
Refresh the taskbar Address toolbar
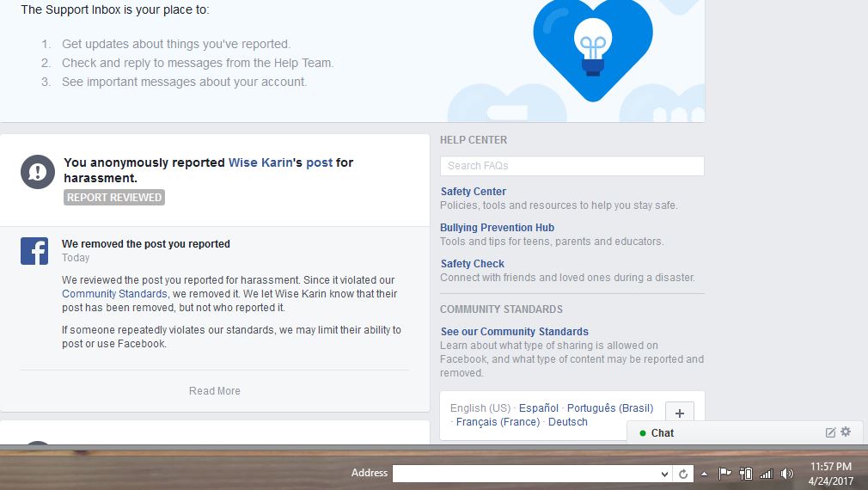click(683, 474)
